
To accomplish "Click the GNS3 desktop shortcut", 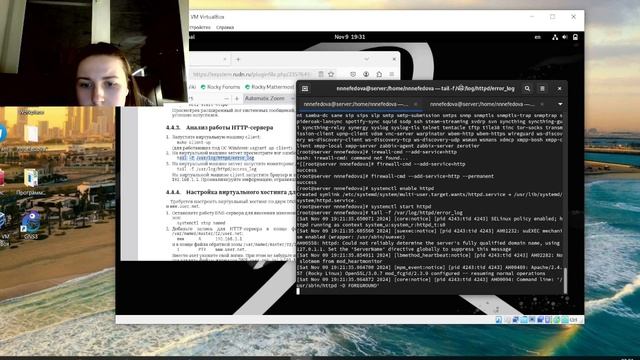I will 31,225.
